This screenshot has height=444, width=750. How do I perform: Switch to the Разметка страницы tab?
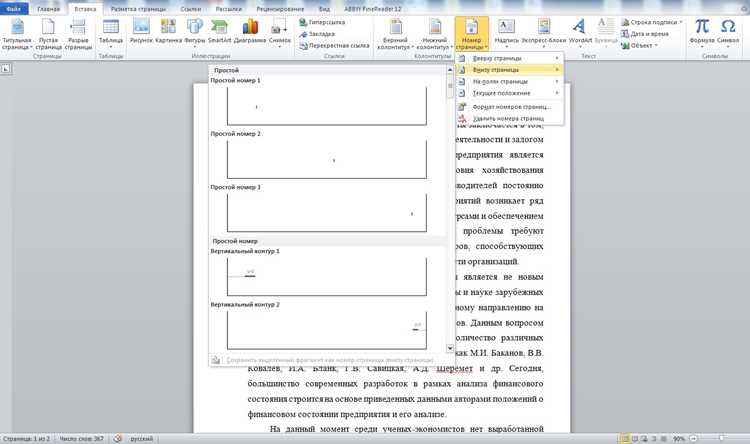point(138,9)
